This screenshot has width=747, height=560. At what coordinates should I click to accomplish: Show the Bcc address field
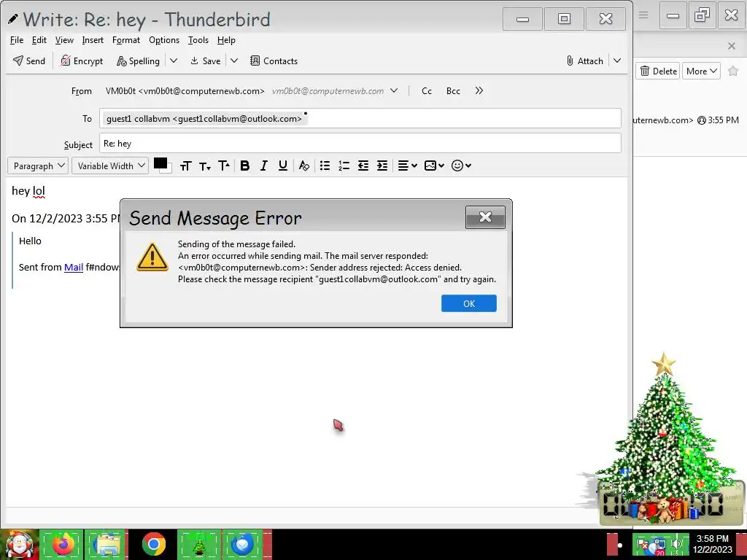[453, 91]
